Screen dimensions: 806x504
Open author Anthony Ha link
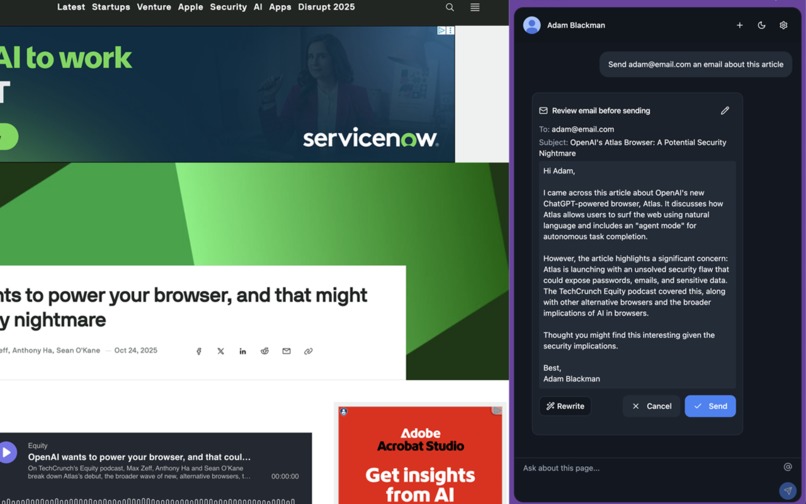pos(32,350)
